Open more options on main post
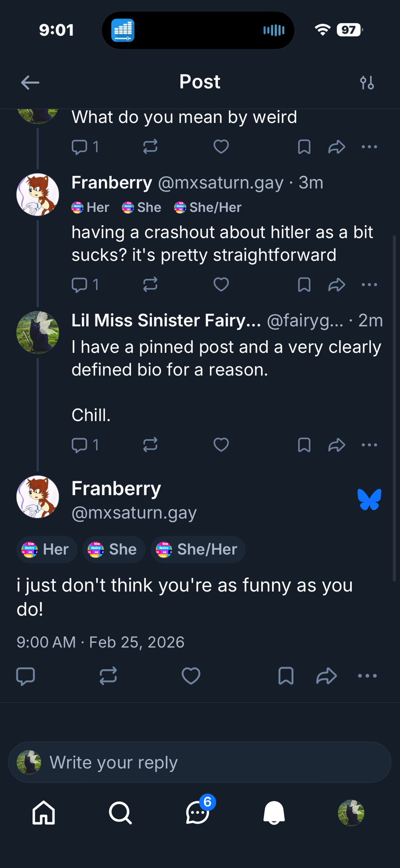The image size is (400, 868). pyautogui.click(x=367, y=676)
